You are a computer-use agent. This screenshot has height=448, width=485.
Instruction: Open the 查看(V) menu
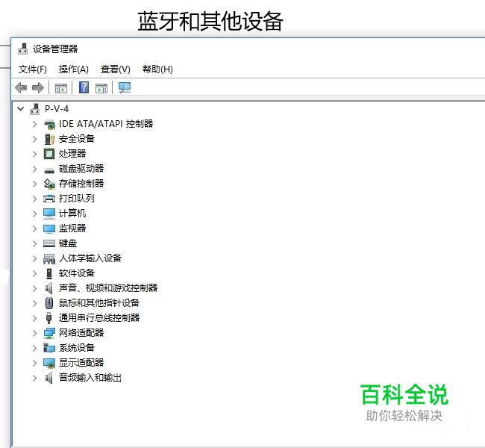(116, 69)
